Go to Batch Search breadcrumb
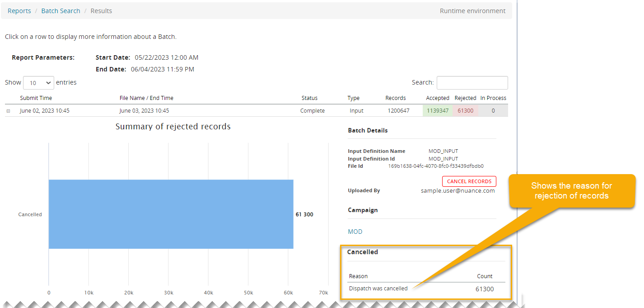This screenshot has width=644, height=308. pos(61,11)
